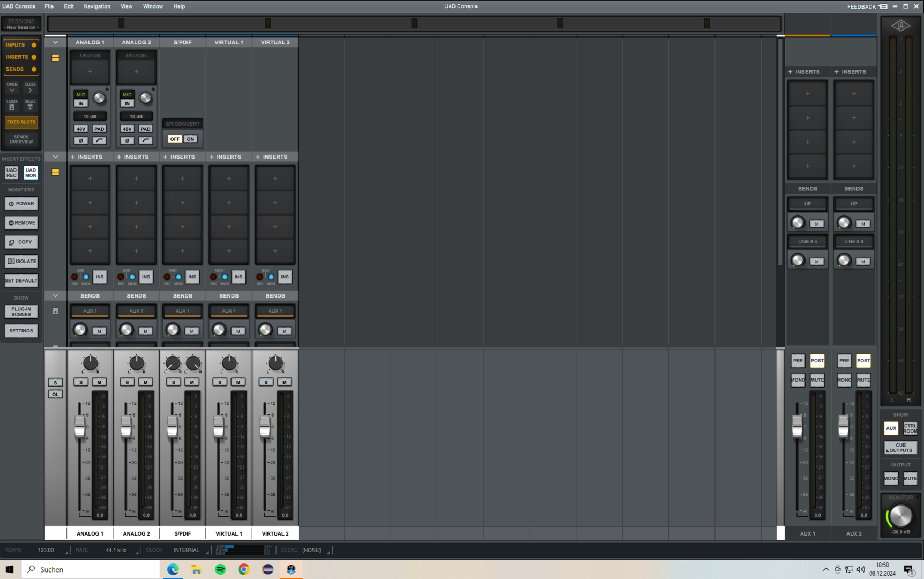Screen dimensions: 924x579
Task: Open the Sends Overview
Action: [21, 139]
